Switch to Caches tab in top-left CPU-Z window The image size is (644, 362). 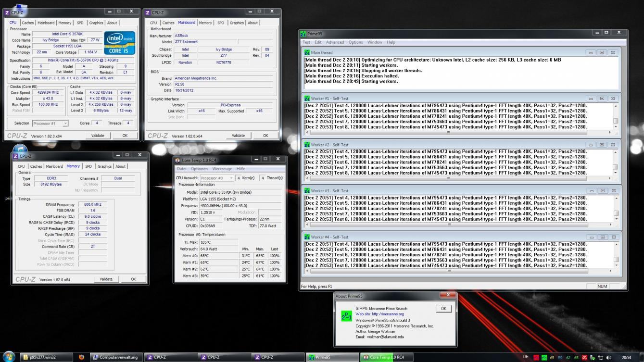pos(28,23)
